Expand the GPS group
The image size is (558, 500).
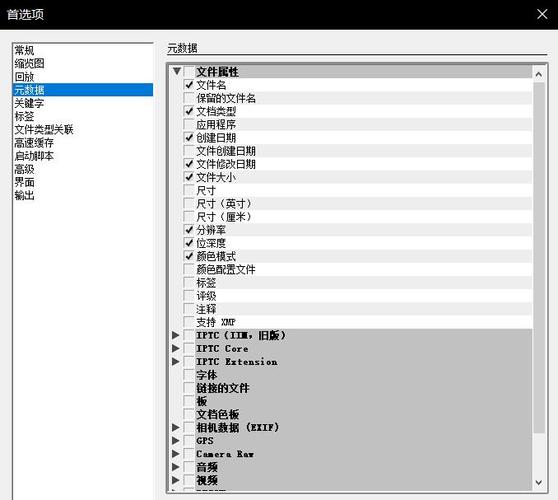(175, 441)
